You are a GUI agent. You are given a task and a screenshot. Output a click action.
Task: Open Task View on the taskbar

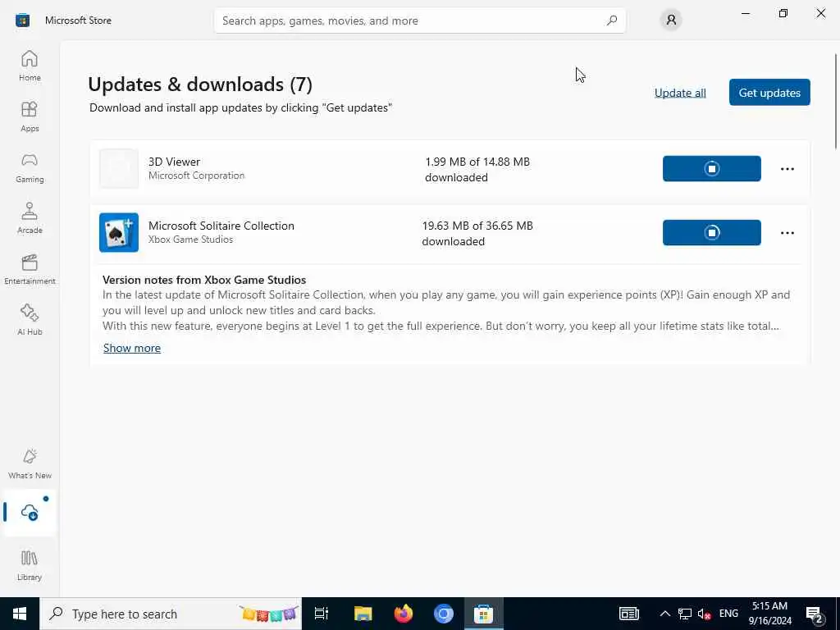click(x=322, y=614)
